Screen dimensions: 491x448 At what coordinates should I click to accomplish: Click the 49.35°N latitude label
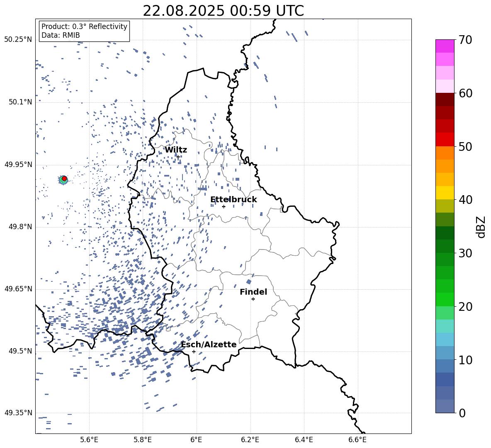[x=18, y=413]
